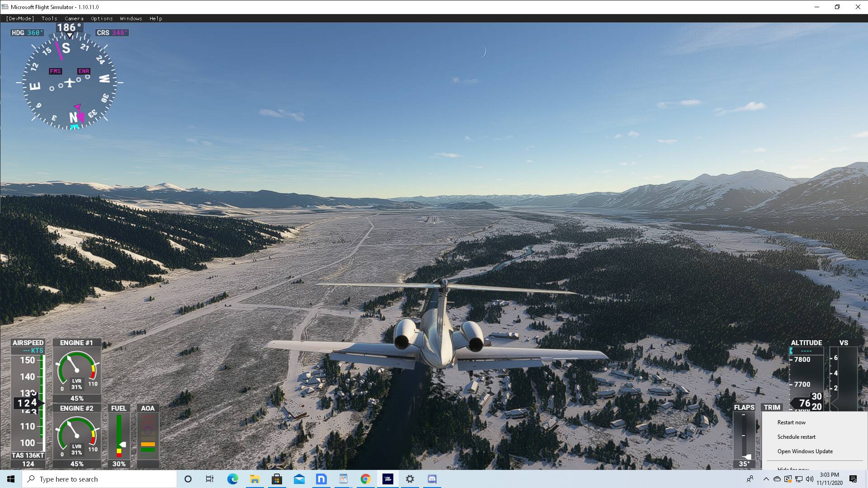The height and width of the screenshot is (488, 868).
Task: Choose Restart now in popup
Action: 791,422
